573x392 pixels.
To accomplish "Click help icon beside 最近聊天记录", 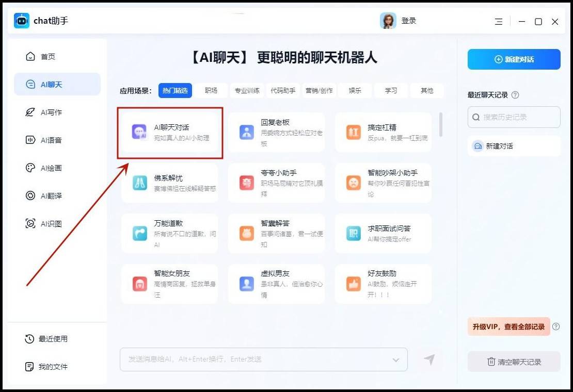I will tap(515, 95).
